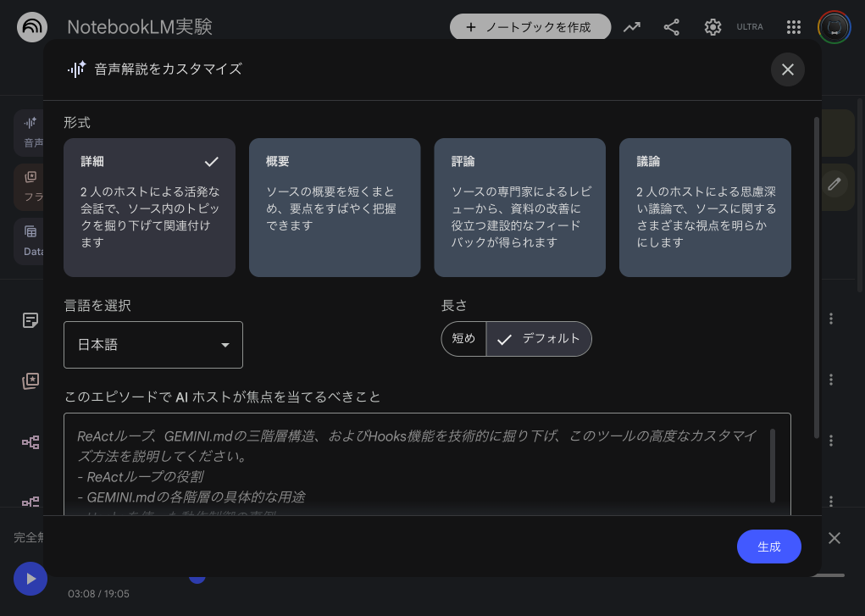Click the AI host focus text area
Image resolution: width=865 pixels, height=616 pixels.
pyautogui.click(x=426, y=462)
